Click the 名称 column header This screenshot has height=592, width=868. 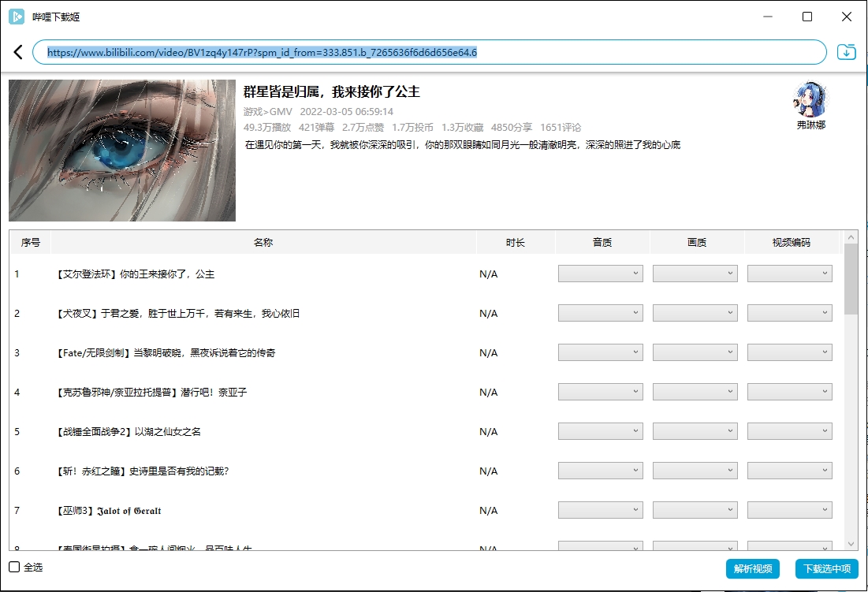(x=263, y=242)
